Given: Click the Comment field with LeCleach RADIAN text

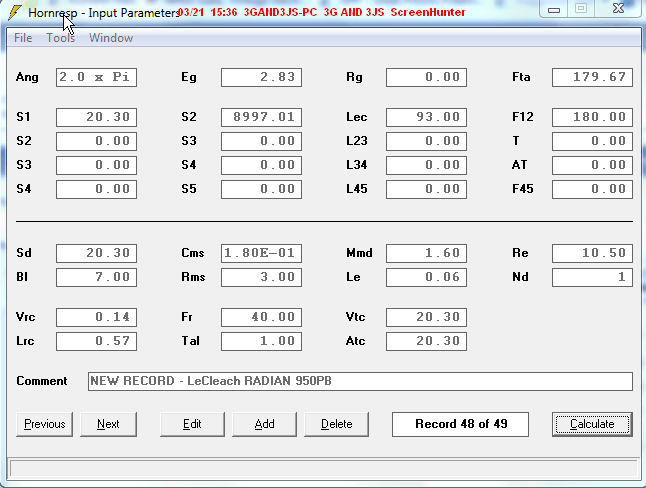Looking at the screenshot, I should click(360, 381).
